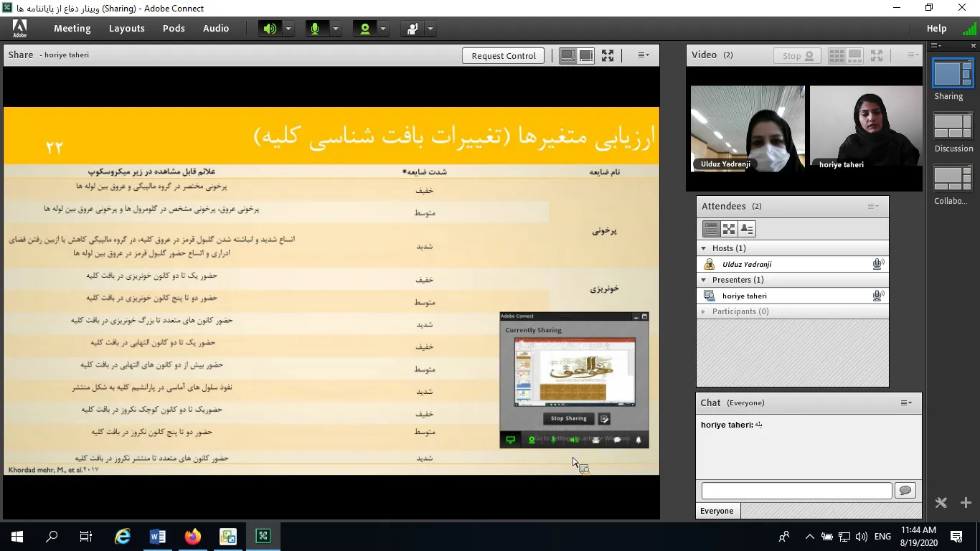This screenshot has height=551, width=980.
Task: Open the Attendees breakout room view icon
Action: pos(729,229)
